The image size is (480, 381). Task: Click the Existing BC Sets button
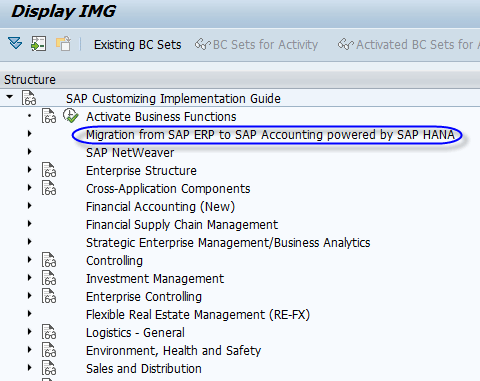click(137, 45)
